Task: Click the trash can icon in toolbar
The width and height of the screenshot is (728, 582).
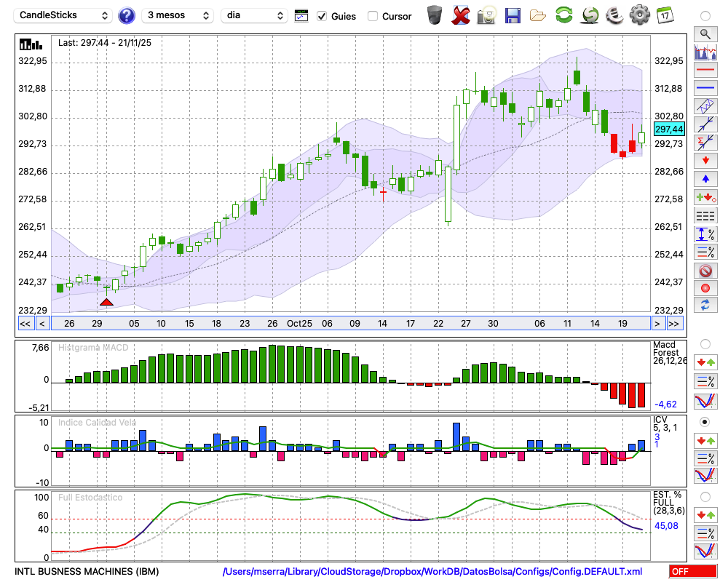Action: (435, 15)
